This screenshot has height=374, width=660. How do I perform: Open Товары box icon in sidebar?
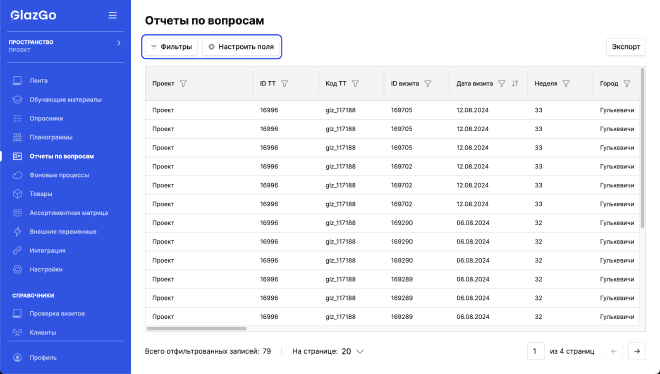click(17, 194)
